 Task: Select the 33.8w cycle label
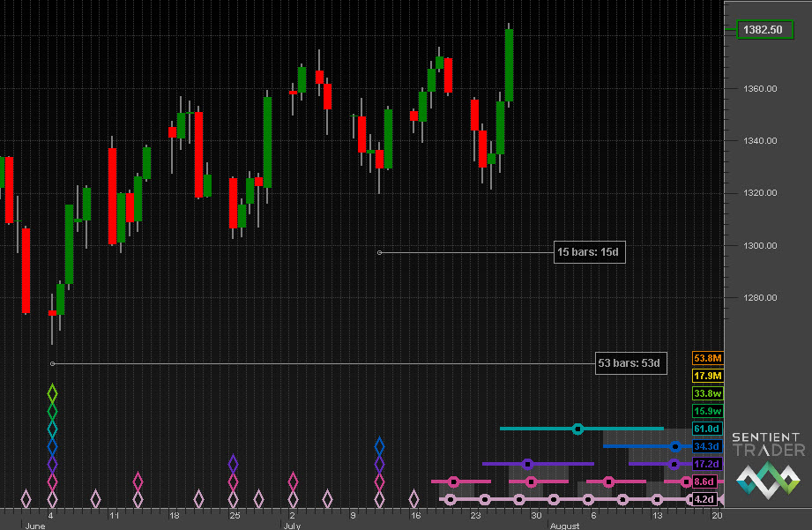pos(707,393)
